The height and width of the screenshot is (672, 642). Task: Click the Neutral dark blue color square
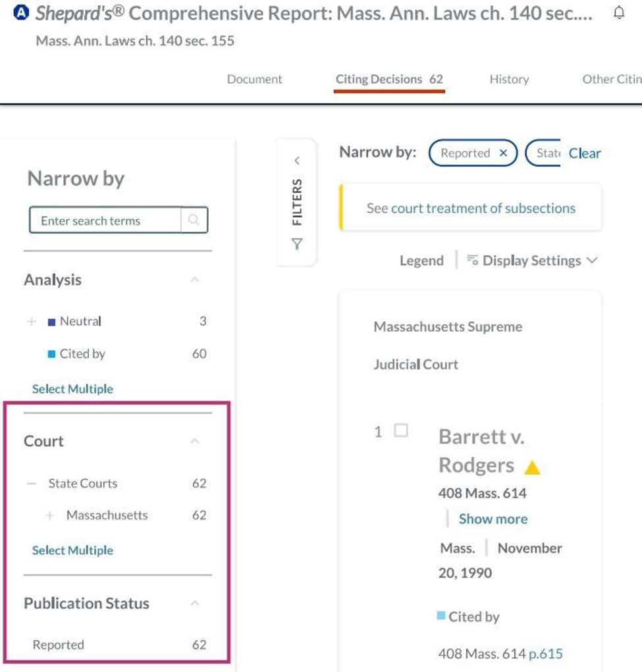[51, 322]
